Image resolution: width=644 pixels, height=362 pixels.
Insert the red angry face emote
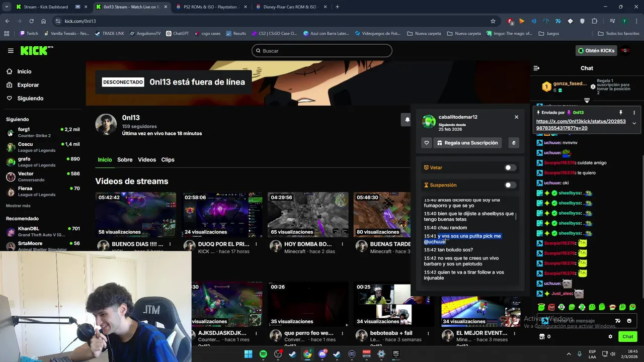[x=551, y=307]
